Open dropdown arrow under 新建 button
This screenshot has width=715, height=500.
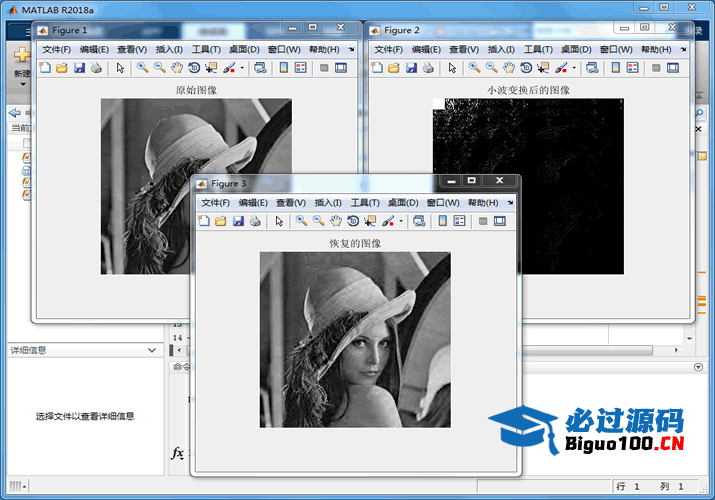pos(23,84)
